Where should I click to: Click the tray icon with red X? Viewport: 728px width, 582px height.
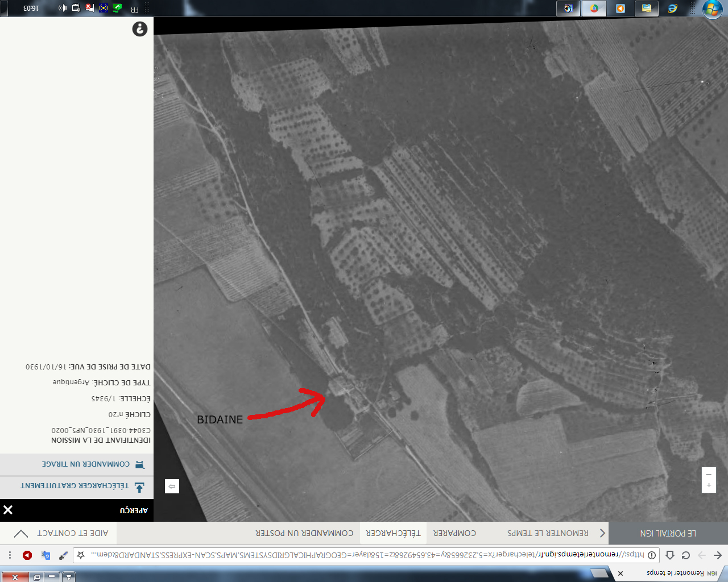pyautogui.click(x=90, y=8)
